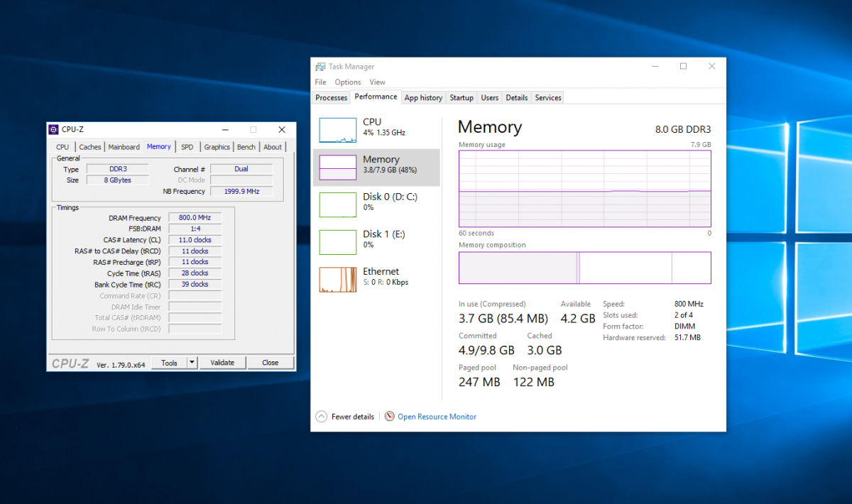Click the FSB:DRAM 1:4 value field
The image size is (852, 504).
(x=195, y=229)
